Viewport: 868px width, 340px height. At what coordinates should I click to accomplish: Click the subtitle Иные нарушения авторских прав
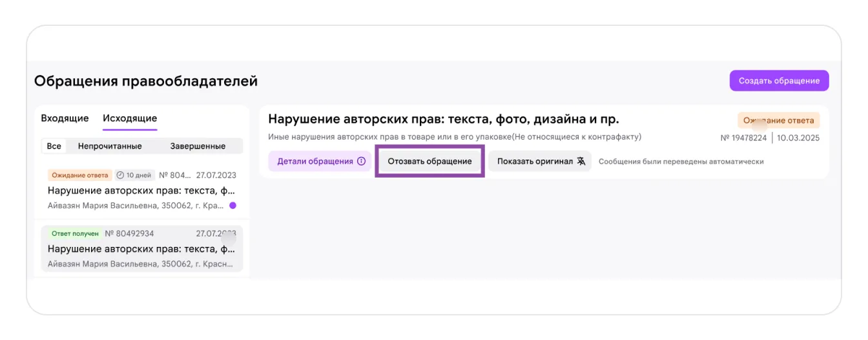[455, 137]
